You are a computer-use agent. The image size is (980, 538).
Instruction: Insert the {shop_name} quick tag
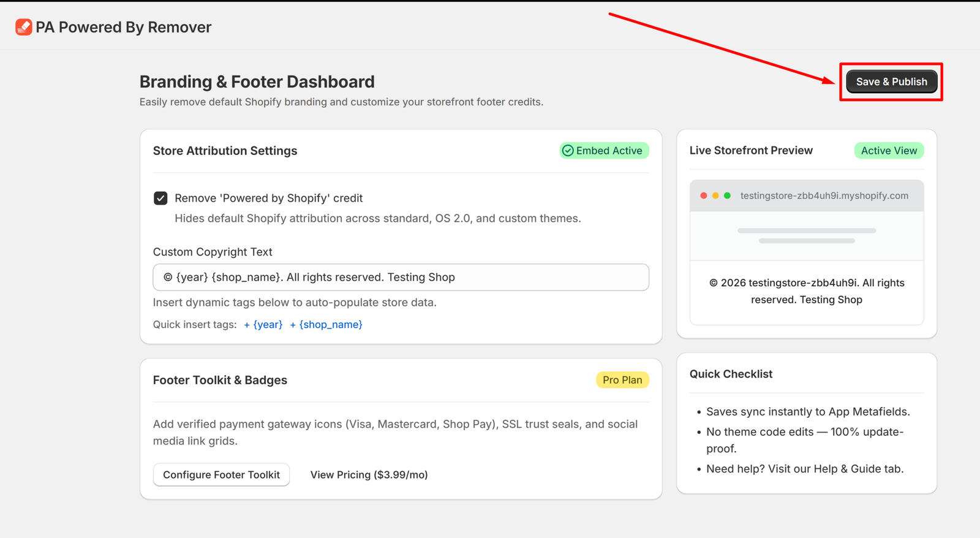pos(326,324)
